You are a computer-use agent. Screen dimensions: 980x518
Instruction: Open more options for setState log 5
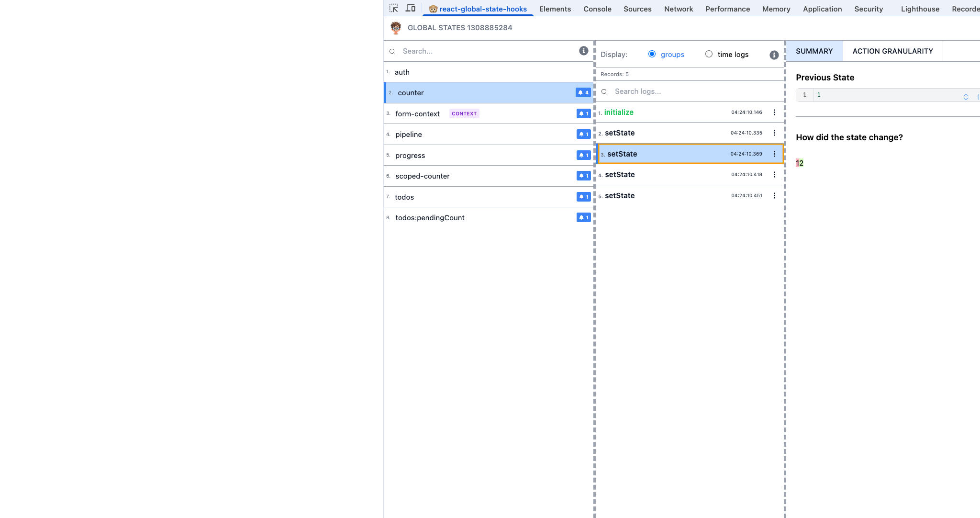point(774,195)
